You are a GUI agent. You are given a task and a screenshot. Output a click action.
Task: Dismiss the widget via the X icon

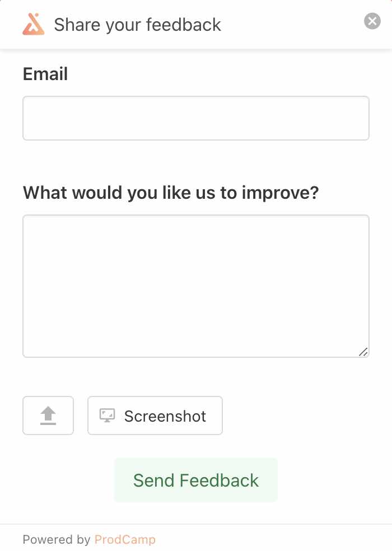372,21
